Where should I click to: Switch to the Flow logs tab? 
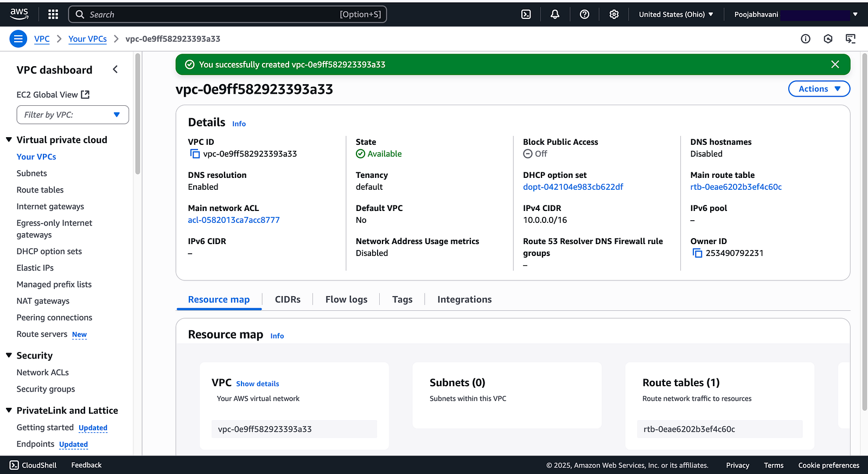346,299
